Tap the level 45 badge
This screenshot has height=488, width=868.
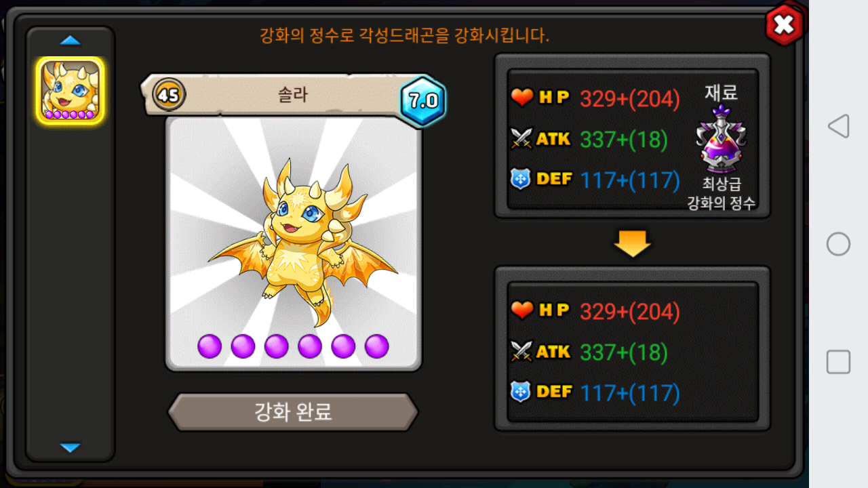tap(167, 95)
